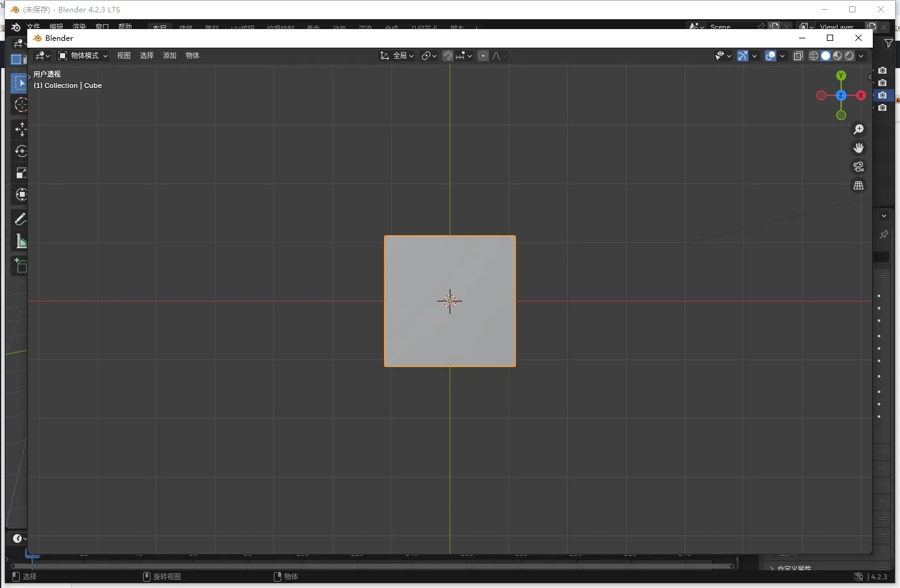Screen dimensions: 900x588
Task: Click the green Y axis on navigation gizmo
Action: coord(841,76)
